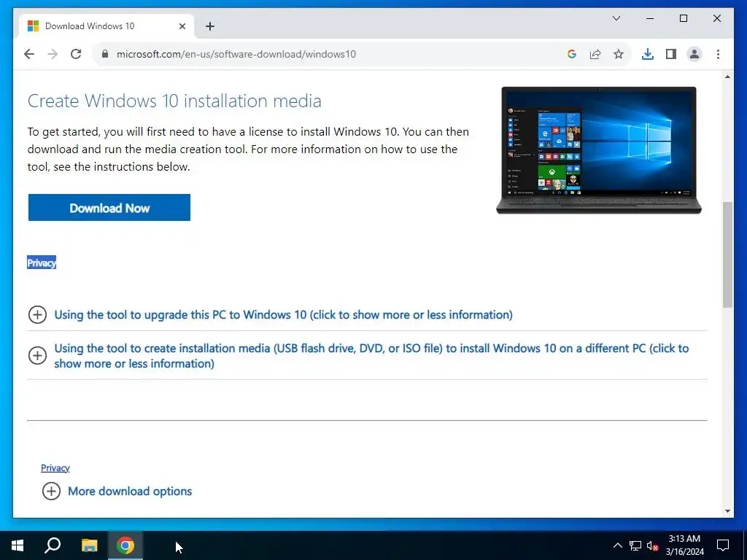Open Chrome downloads tray
Screen dimensions: 747x560
[648, 54]
